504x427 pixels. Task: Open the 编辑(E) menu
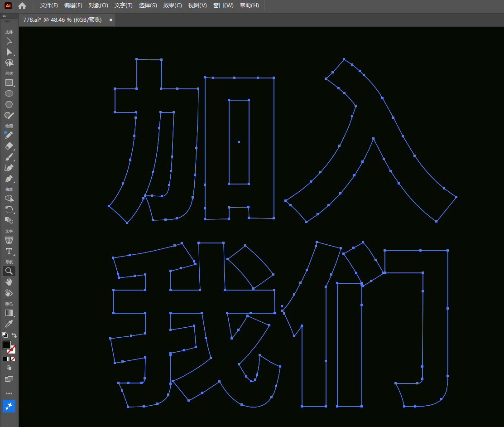coord(73,5)
